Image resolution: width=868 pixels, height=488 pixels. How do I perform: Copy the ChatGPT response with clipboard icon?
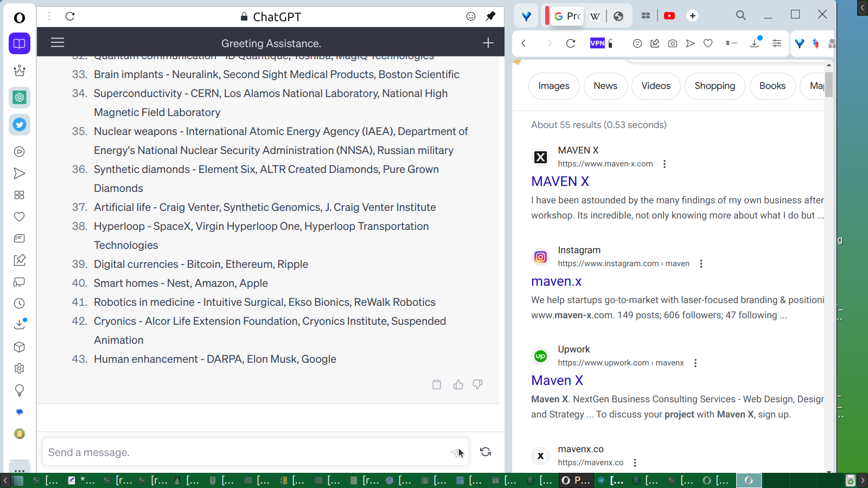click(x=437, y=384)
